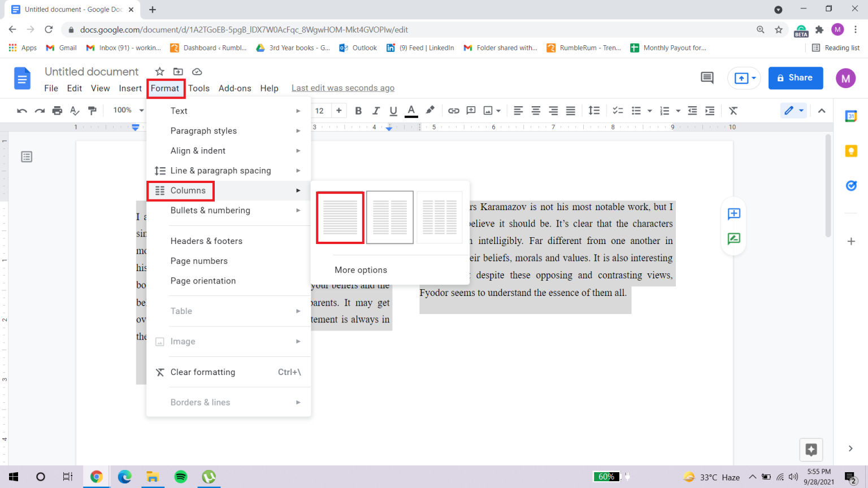Click the Print icon in toolbar
The image size is (868, 488).
coord(57,111)
